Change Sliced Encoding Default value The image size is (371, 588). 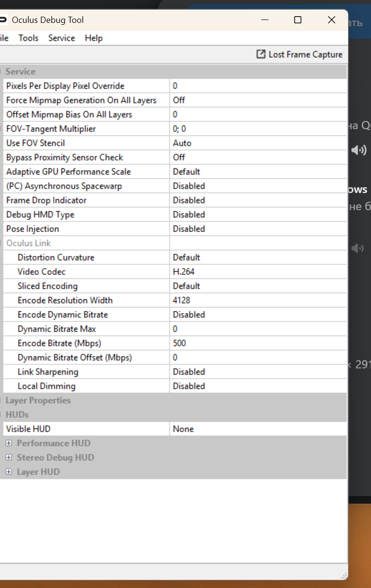coord(258,286)
